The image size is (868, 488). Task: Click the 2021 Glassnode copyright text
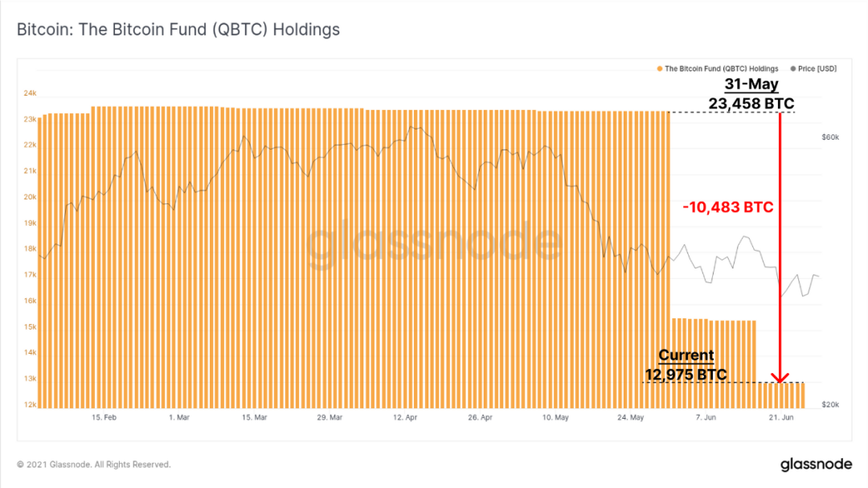93,464
